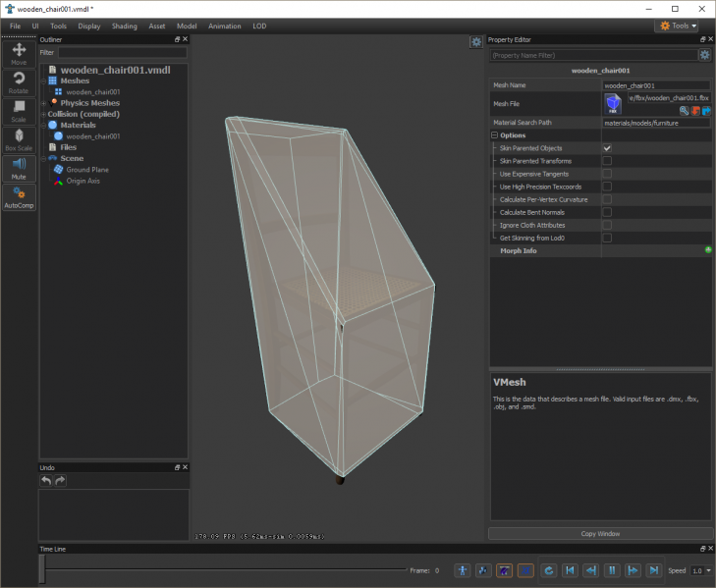Collapse the Materials tree node
This screenshot has height=588, width=716.
coord(44,125)
